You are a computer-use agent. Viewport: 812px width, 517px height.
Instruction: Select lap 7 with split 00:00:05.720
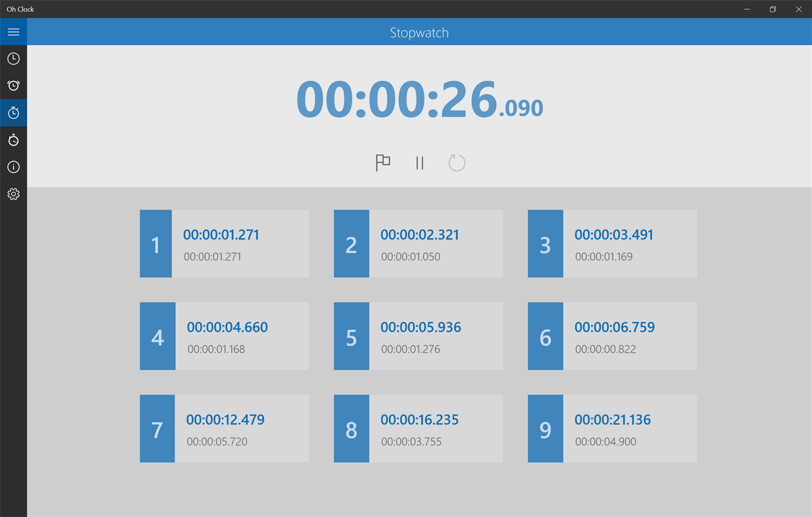224,429
